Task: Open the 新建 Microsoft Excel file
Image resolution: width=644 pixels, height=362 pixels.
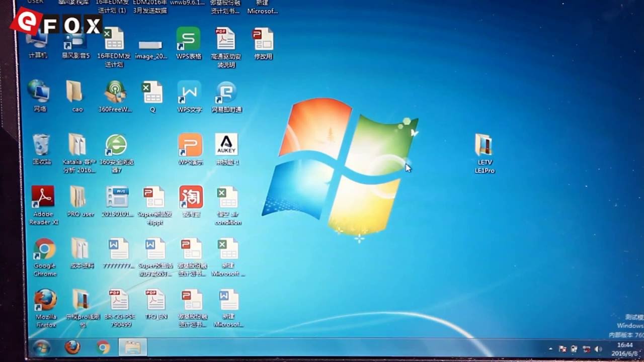Action: [228, 257]
